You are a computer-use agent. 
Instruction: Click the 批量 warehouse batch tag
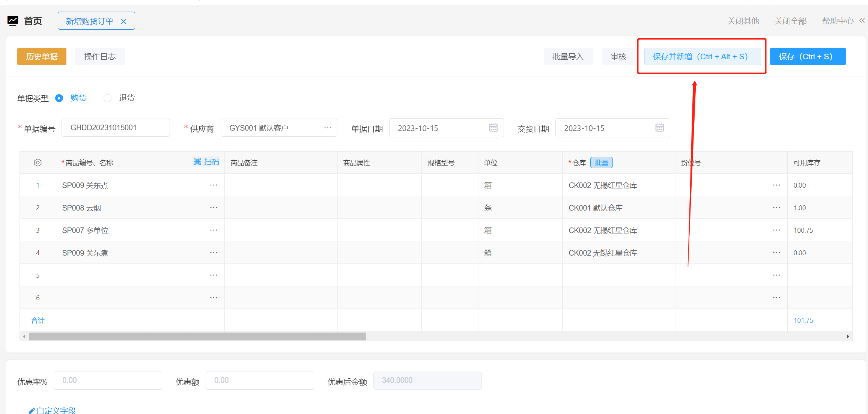[601, 163]
